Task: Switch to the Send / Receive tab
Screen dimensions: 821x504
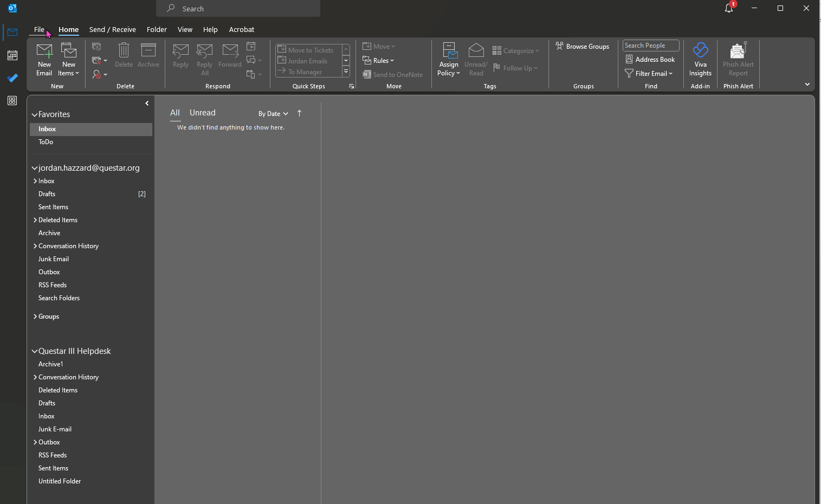Action: 113,29
